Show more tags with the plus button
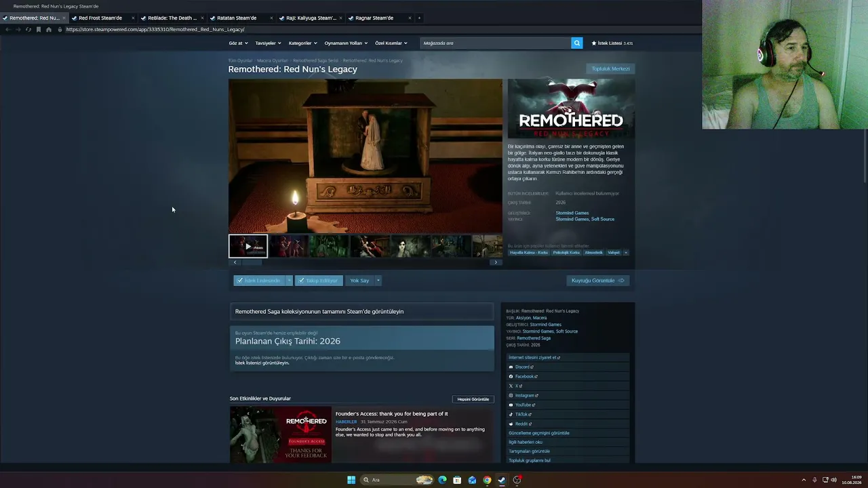Screen dimensions: 868x488 coord(625,252)
